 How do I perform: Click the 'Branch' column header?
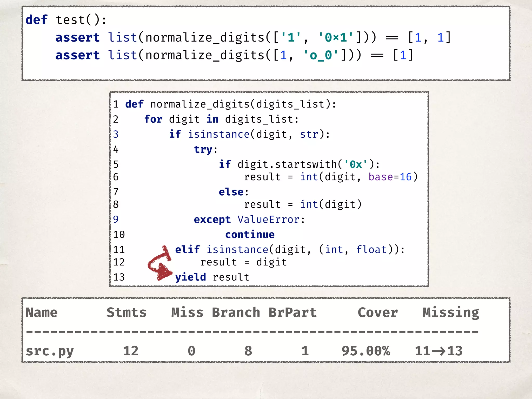(x=236, y=312)
